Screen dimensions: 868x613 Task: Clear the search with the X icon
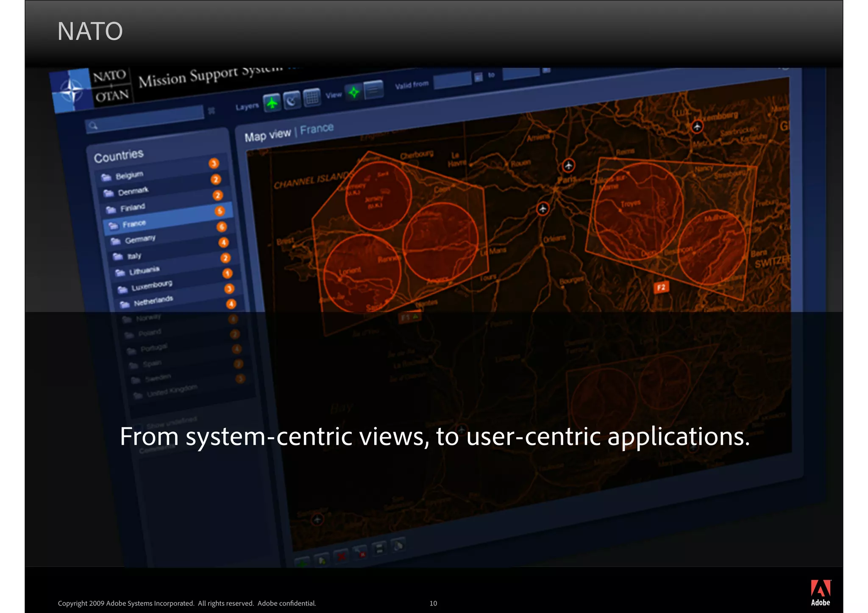tap(211, 111)
